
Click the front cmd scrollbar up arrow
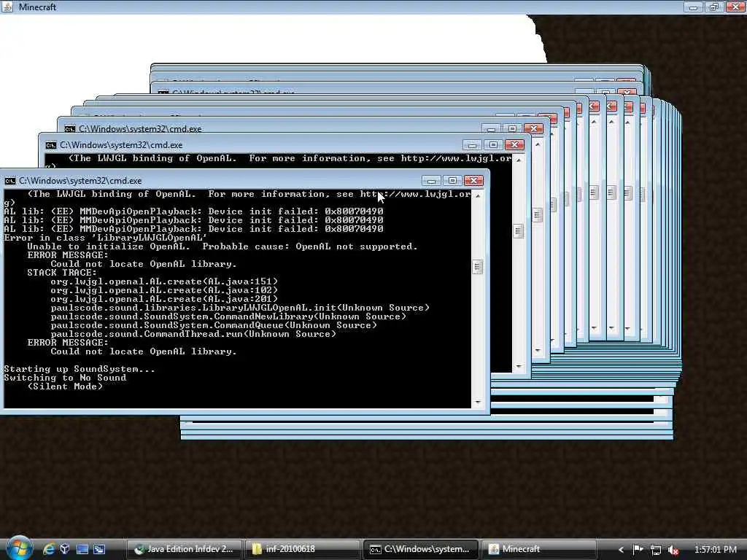[x=478, y=195]
